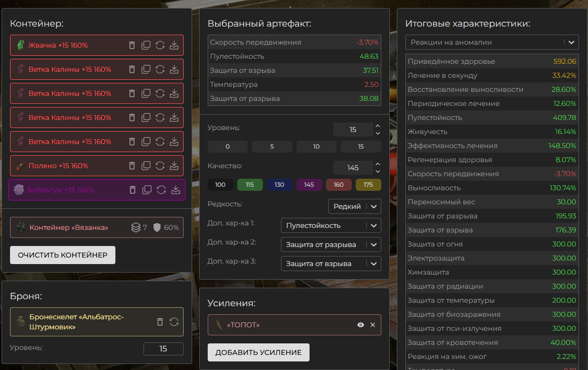
Task: Duplicate the Полено artifact with copy icon
Action: coord(146,166)
